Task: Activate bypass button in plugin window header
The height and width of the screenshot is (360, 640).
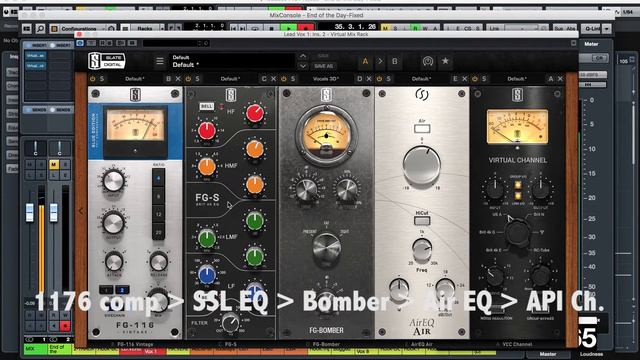Action: [80, 43]
